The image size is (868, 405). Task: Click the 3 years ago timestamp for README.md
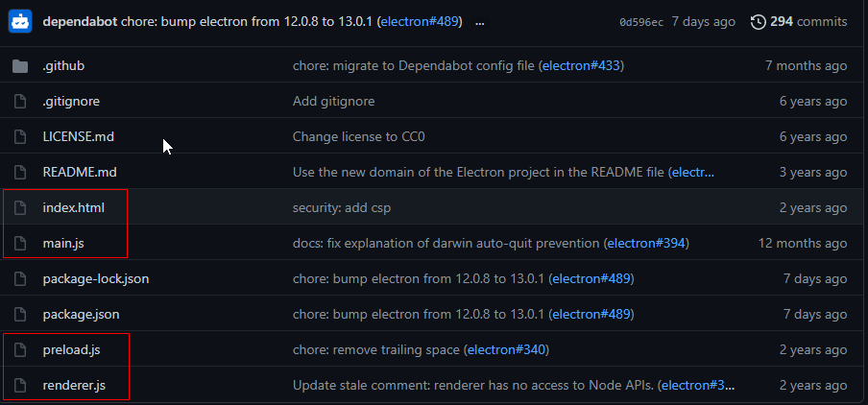tap(813, 172)
